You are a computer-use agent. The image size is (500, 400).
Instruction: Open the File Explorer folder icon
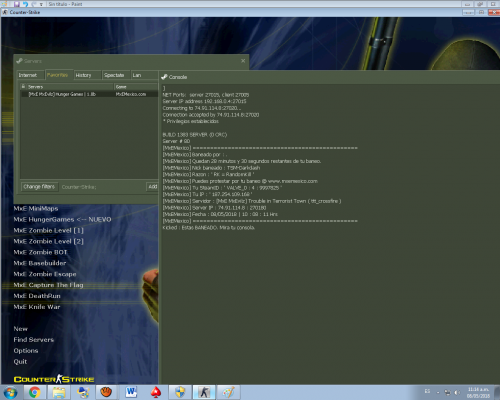(59, 392)
